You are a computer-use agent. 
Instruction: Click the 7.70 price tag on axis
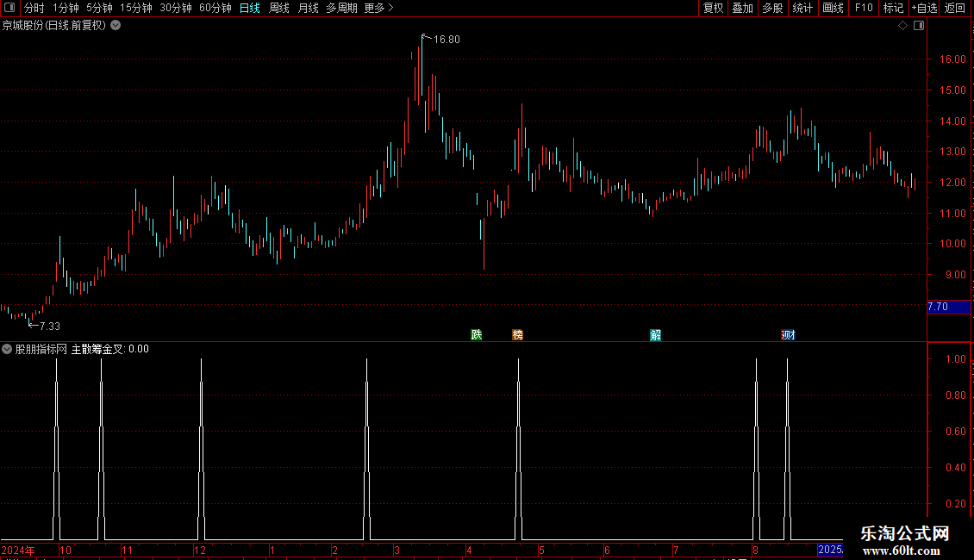(948, 307)
